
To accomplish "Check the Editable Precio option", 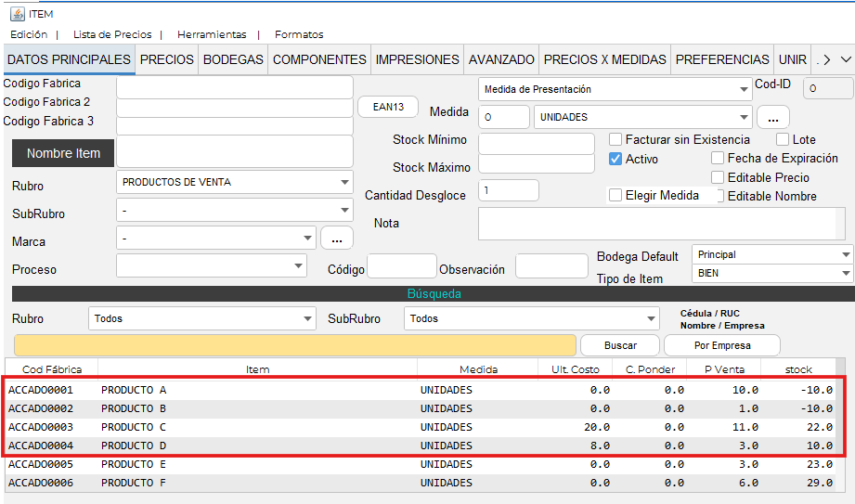I will point(718,177).
